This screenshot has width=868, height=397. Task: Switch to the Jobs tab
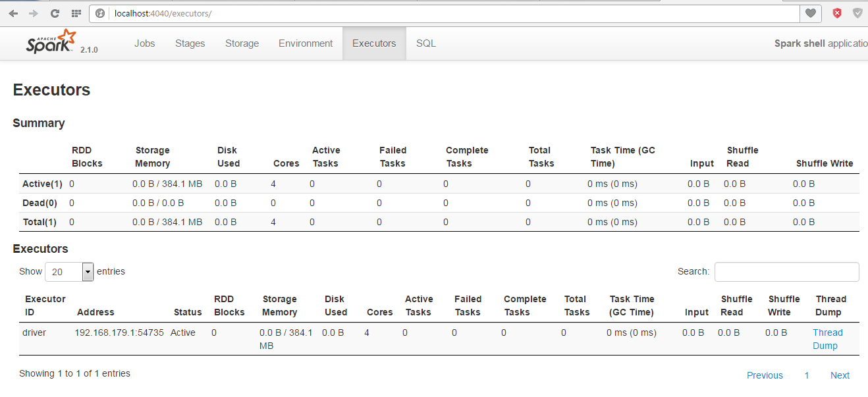click(x=144, y=43)
